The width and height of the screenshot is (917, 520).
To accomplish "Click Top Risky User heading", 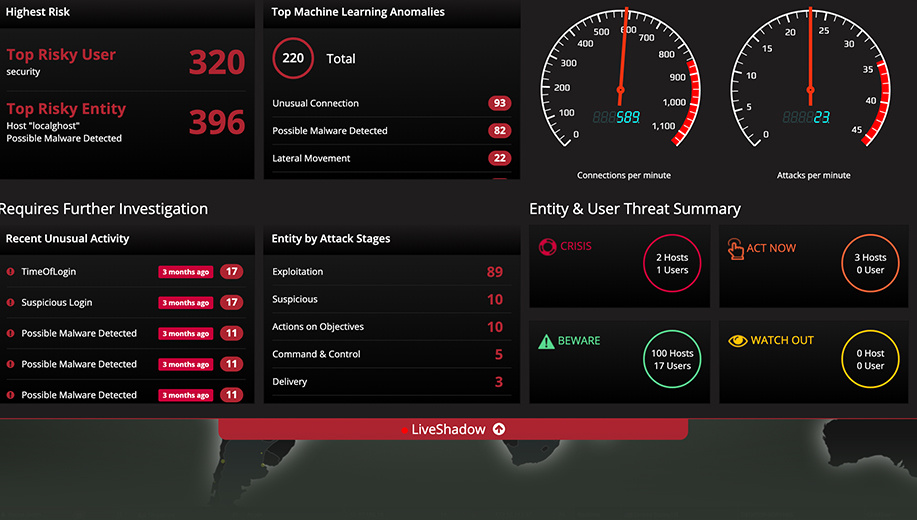I will click(x=61, y=55).
